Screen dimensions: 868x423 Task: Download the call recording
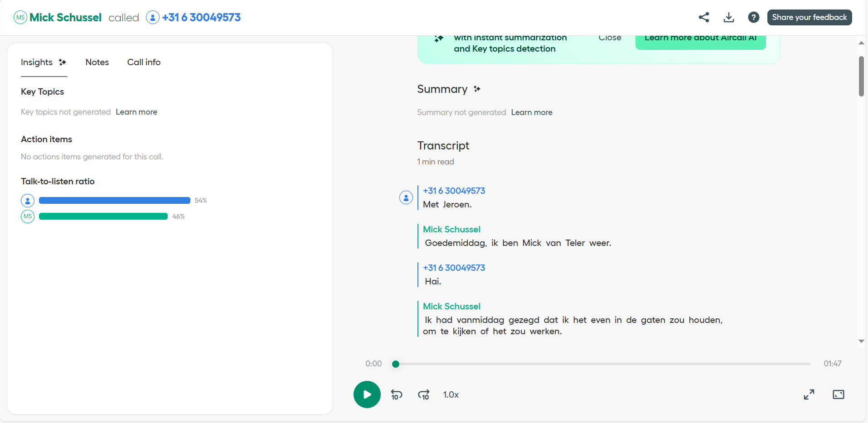[728, 17]
